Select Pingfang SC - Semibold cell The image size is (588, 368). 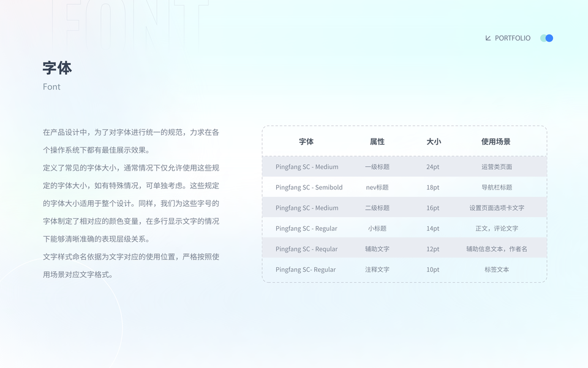click(x=309, y=188)
